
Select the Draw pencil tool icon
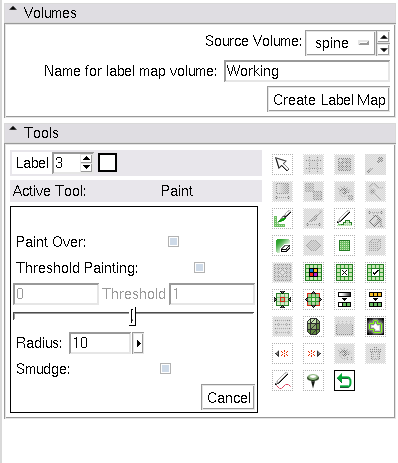click(344, 218)
